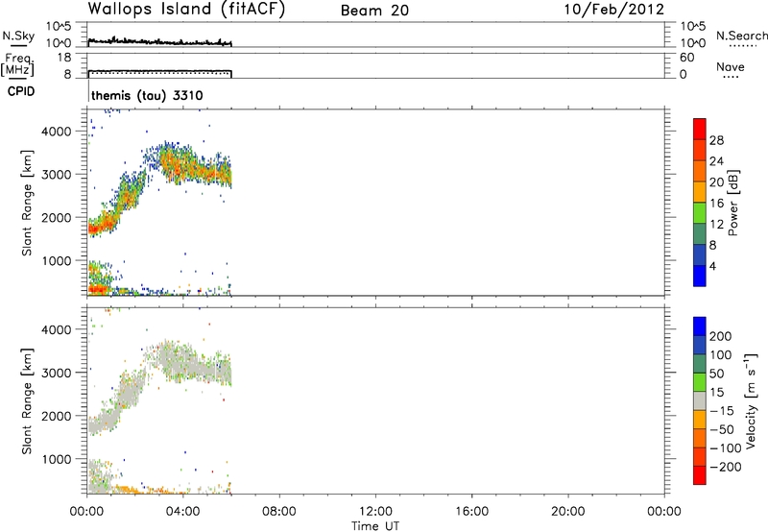
Task: Click the 'Wallops Island (fitACF)' plot title
Action: [186, 10]
